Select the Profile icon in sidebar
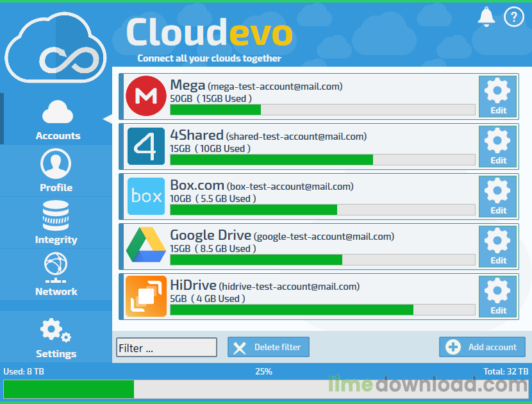The width and height of the screenshot is (532, 404). (56, 171)
